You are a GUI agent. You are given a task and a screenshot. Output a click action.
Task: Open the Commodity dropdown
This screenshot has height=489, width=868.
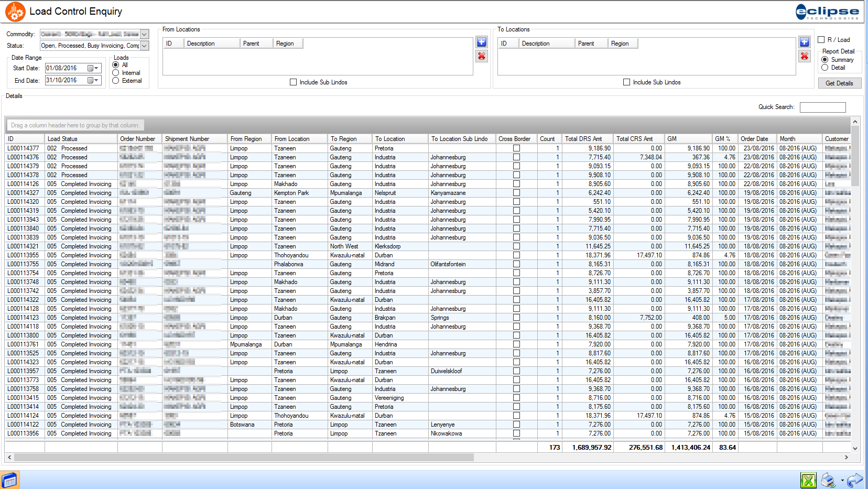click(x=144, y=34)
